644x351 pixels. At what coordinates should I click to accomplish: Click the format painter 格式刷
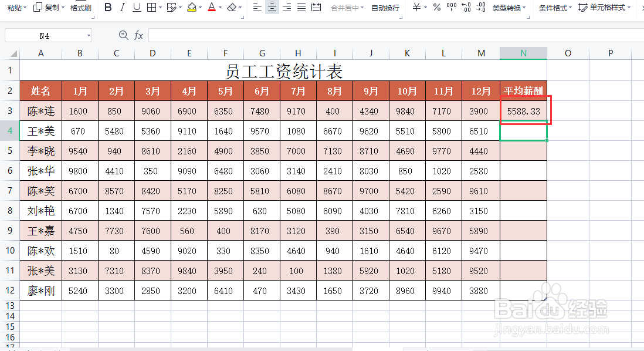[80, 8]
